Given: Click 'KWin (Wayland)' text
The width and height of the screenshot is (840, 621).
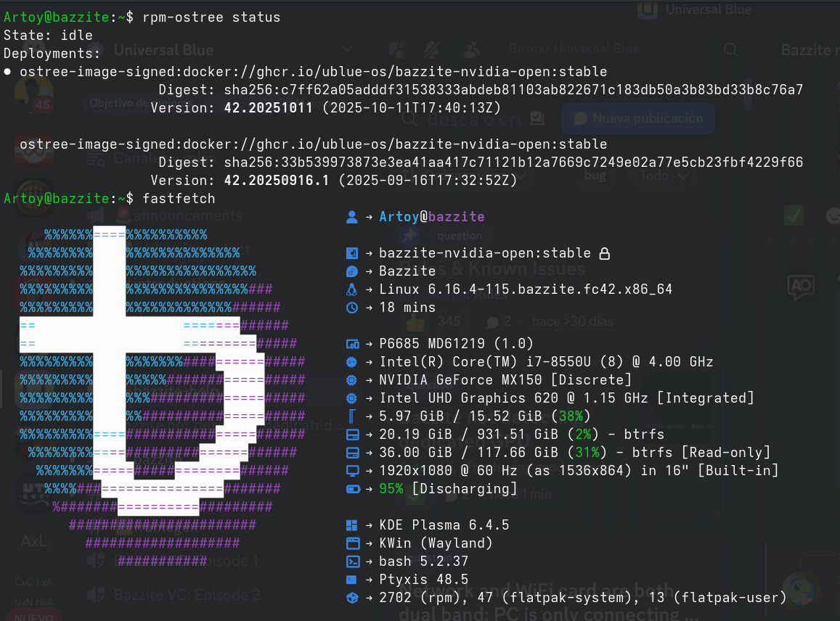Looking at the screenshot, I should [436, 543].
